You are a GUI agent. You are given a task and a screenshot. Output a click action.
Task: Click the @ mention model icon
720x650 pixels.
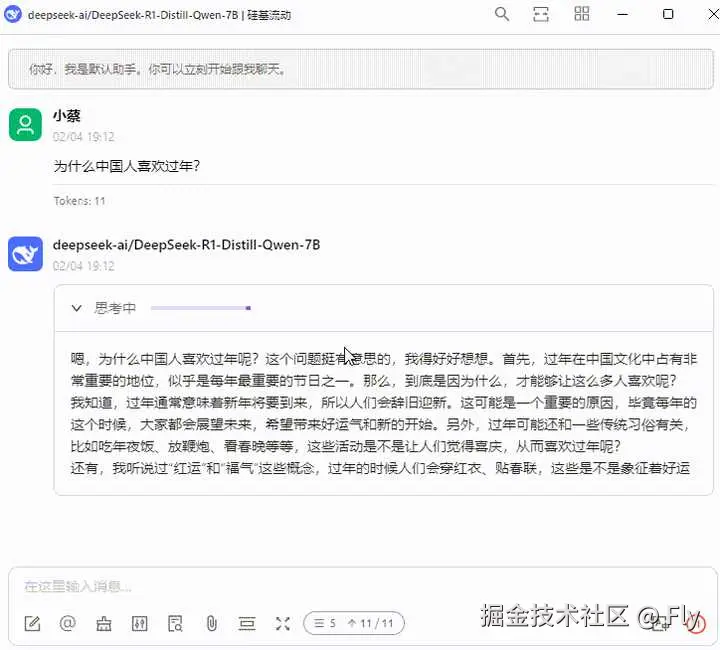68,623
